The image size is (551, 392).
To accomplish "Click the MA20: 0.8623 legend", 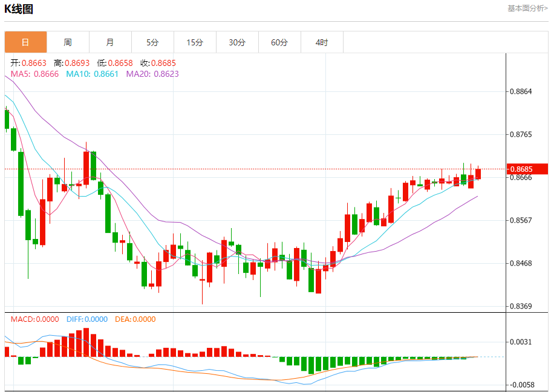I will tap(152, 74).
